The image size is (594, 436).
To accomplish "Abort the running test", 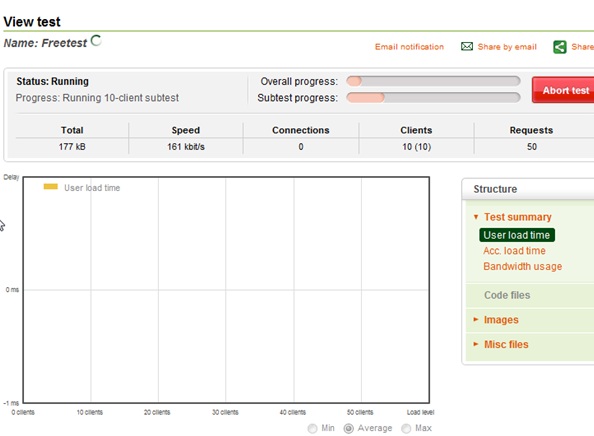I will [x=563, y=90].
